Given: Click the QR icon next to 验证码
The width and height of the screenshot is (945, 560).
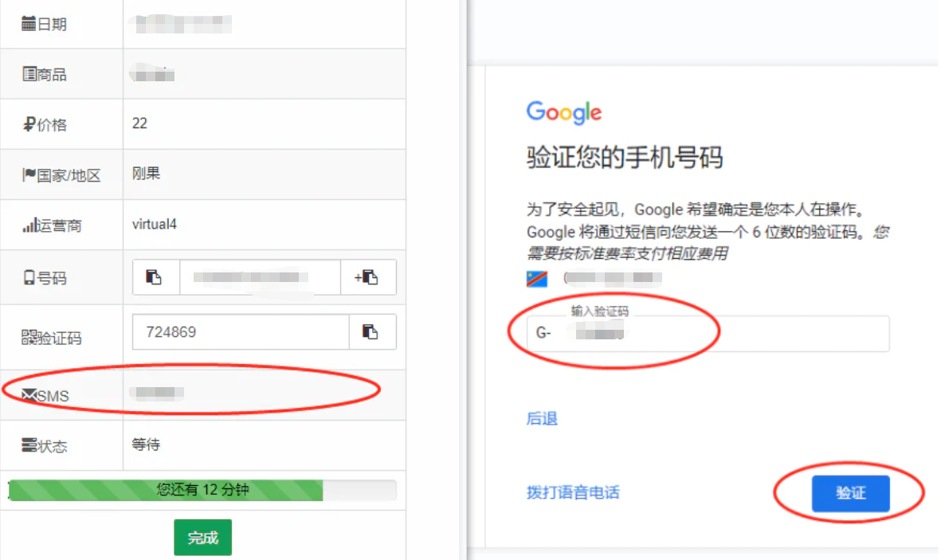Looking at the screenshot, I should pos(29,338).
